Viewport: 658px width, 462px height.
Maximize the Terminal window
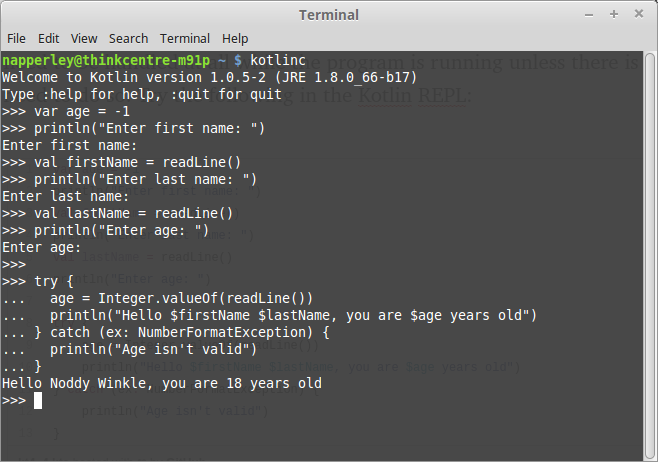614,14
